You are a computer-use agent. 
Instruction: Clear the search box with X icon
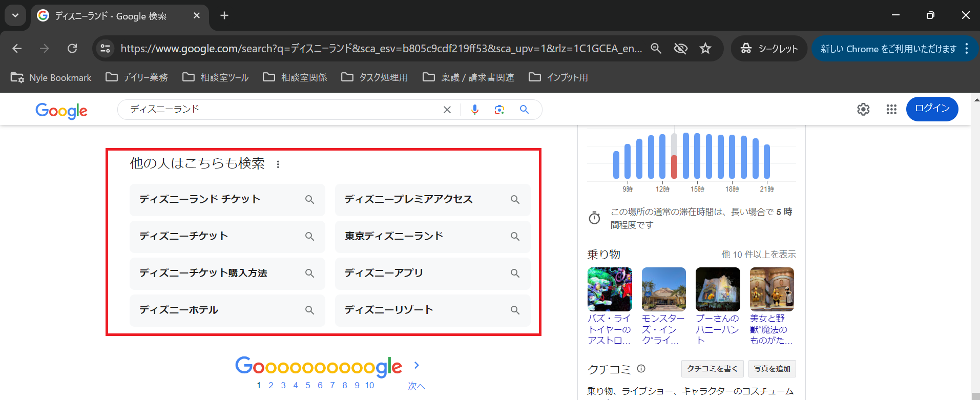[447, 110]
